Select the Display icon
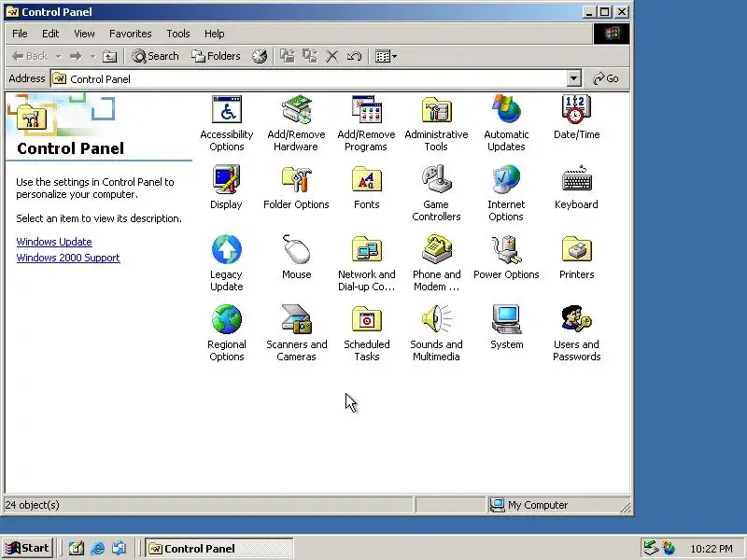 click(x=226, y=188)
